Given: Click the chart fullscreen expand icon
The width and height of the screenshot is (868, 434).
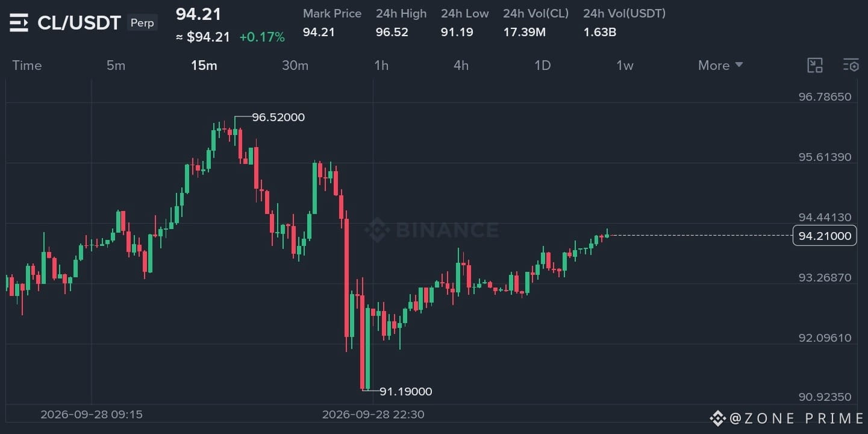Looking at the screenshot, I should click(815, 66).
